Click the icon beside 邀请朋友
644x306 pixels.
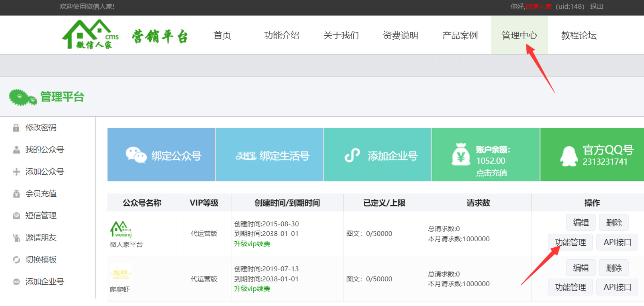pyautogui.click(x=16, y=238)
